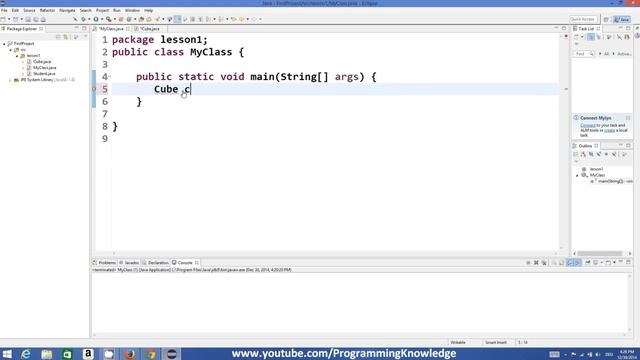This screenshot has width=640, height=360.
Task: Open the Refactor menu
Action: [x=47, y=10]
